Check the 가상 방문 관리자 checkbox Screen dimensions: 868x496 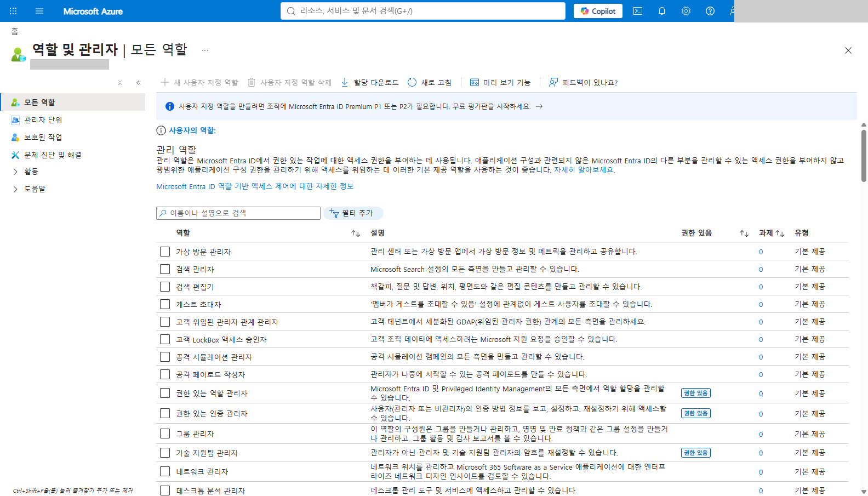[165, 252]
